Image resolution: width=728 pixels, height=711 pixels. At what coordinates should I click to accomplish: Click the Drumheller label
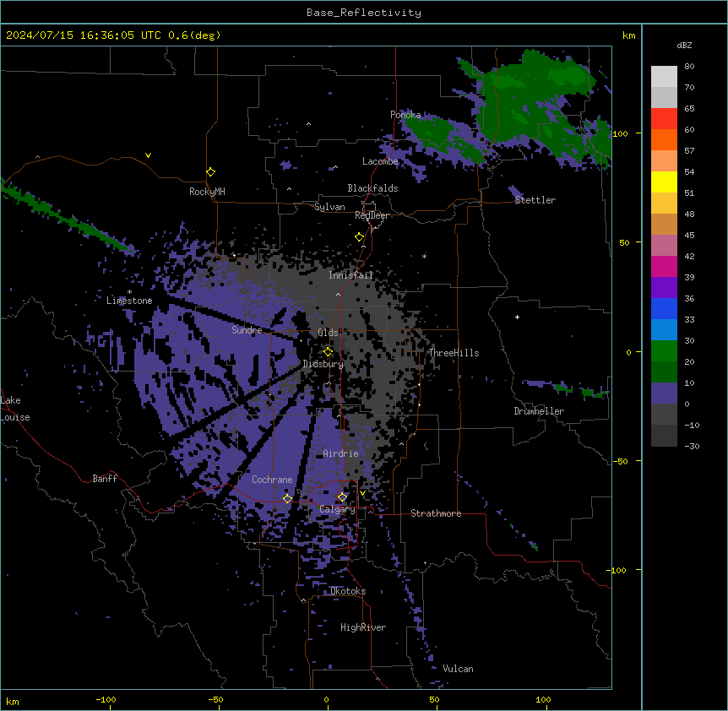tap(539, 411)
